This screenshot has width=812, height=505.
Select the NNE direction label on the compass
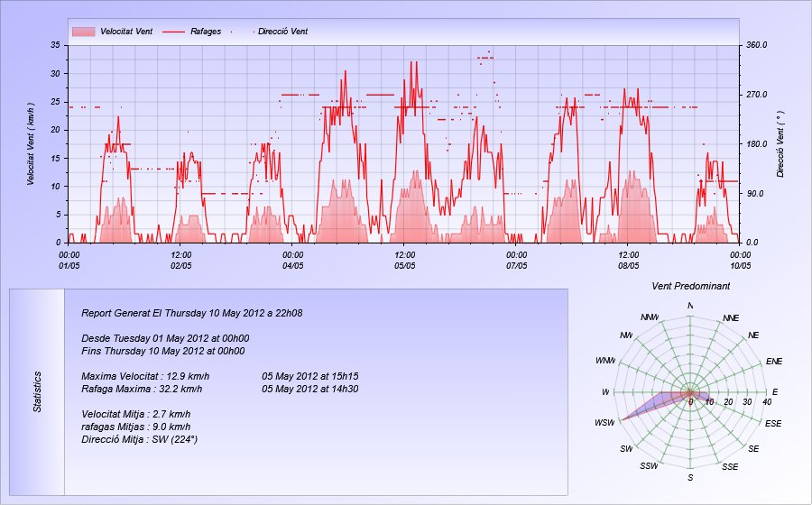coord(731,318)
